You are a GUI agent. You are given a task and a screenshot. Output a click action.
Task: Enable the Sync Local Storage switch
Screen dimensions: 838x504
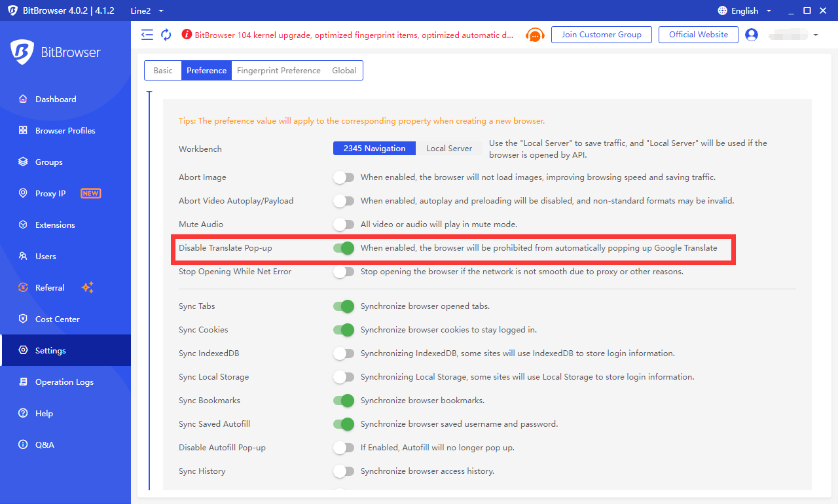click(344, 377)
